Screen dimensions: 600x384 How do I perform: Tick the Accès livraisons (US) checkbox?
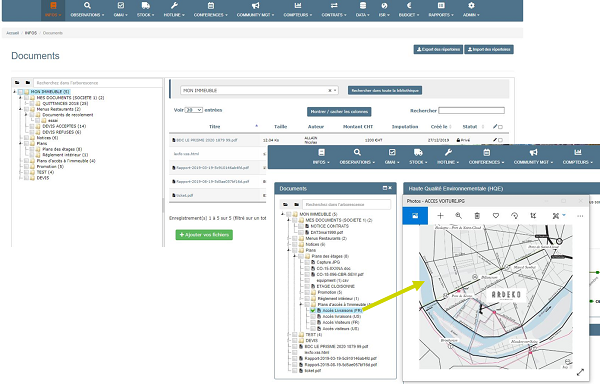click(313, 317)
